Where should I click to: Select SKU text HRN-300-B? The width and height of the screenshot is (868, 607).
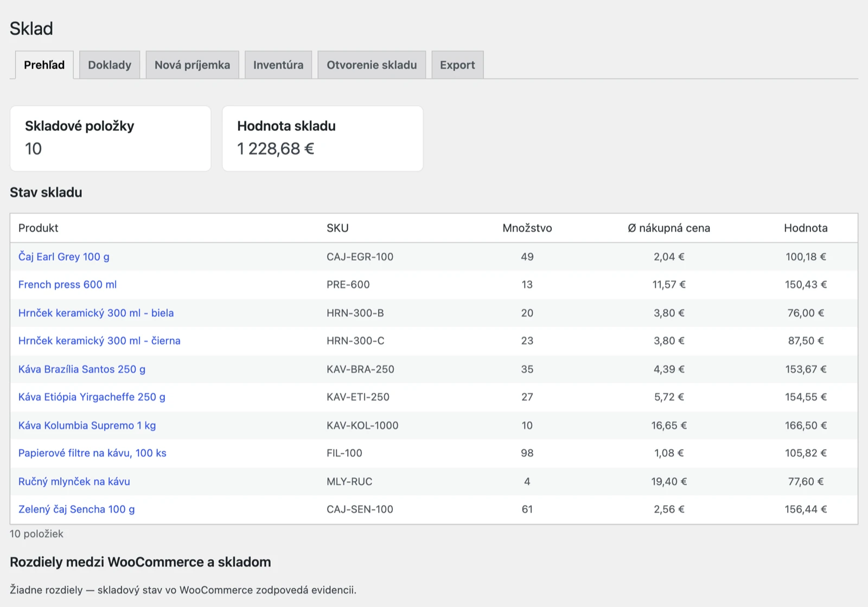coord(355,313)
